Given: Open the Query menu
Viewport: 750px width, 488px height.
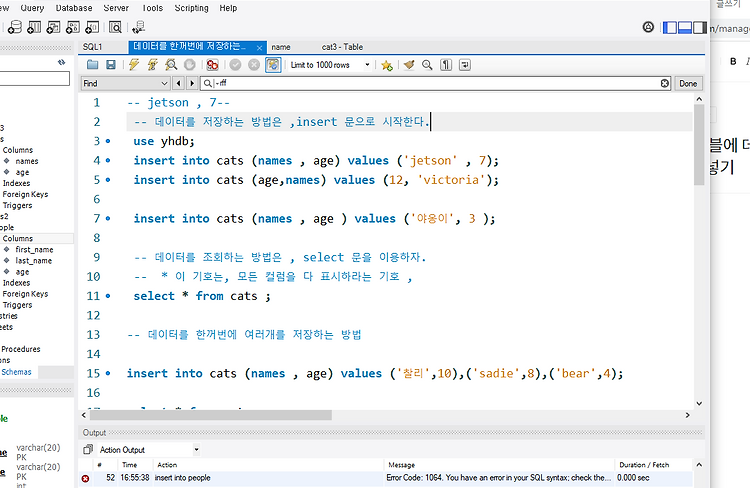Looking at the screenshot, I should point(32,8).
